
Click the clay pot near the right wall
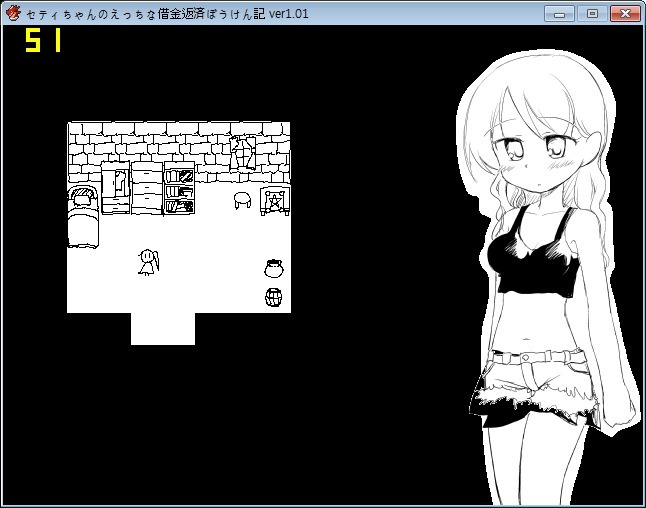point(274,269)
